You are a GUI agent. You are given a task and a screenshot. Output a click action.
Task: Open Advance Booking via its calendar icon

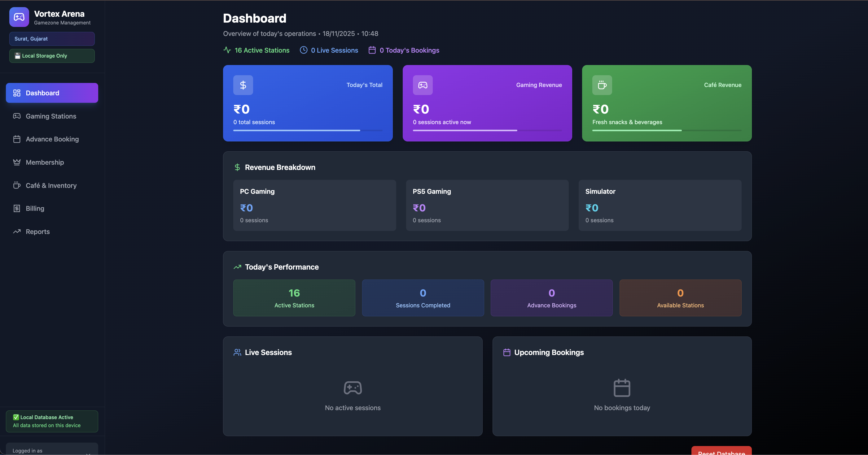17,139
